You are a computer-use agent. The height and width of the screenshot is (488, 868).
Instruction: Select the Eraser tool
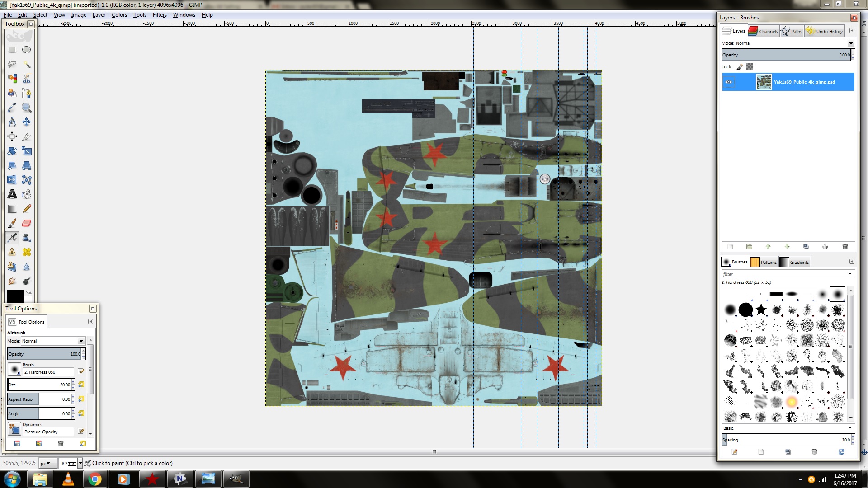27,223
